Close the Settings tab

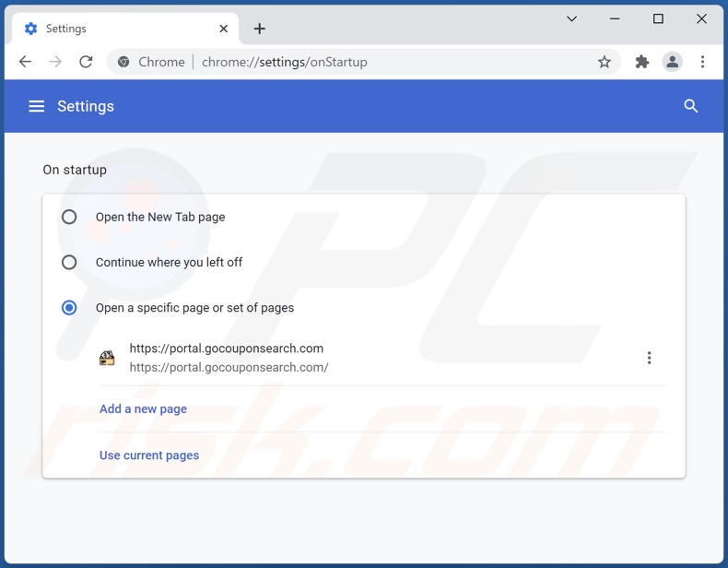click(x=224, y=29)
